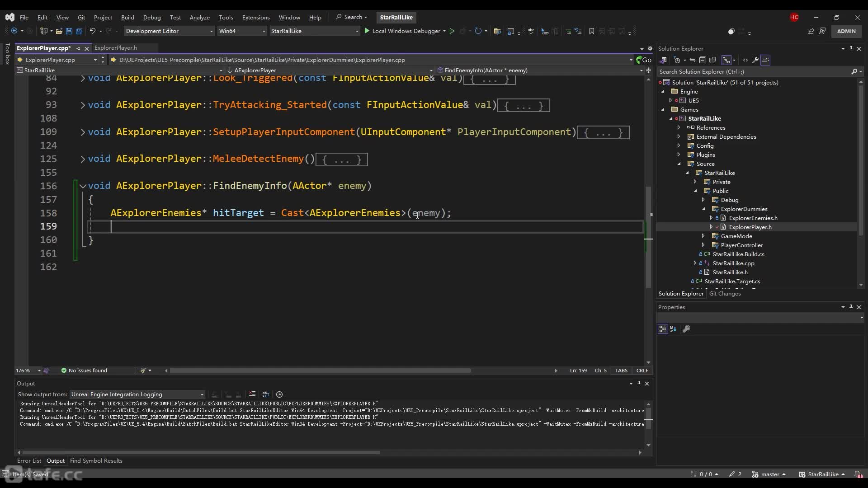The width and height of the screenshot is (868, 488).
Task: Select ExplorerEnemies.h in Solution Explorer
Action: tap(753, 218)
